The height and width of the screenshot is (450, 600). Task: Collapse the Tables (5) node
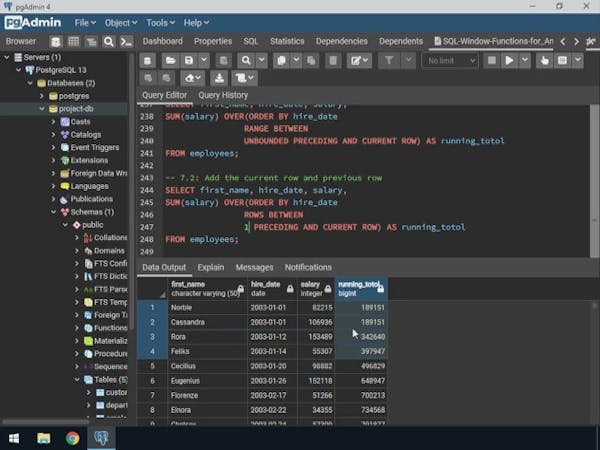tap(77, 380)
